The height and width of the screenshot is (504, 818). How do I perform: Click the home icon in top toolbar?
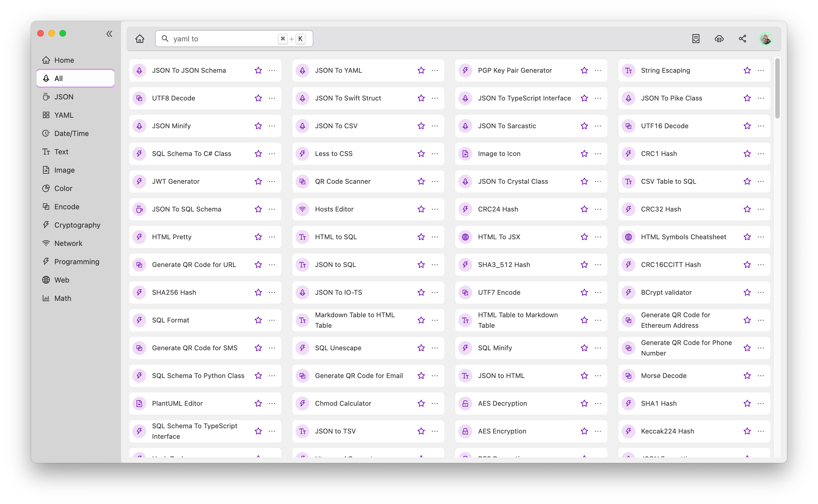[x=140, y=39]
